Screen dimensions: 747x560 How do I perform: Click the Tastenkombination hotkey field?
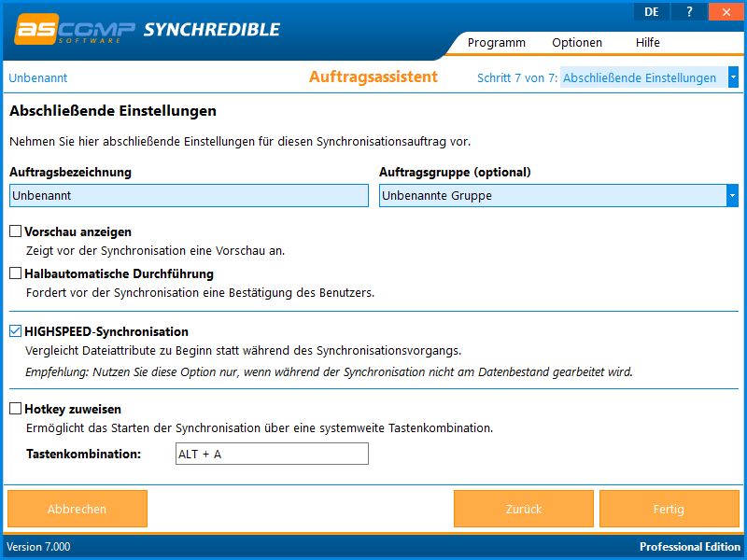click(272, 454)
